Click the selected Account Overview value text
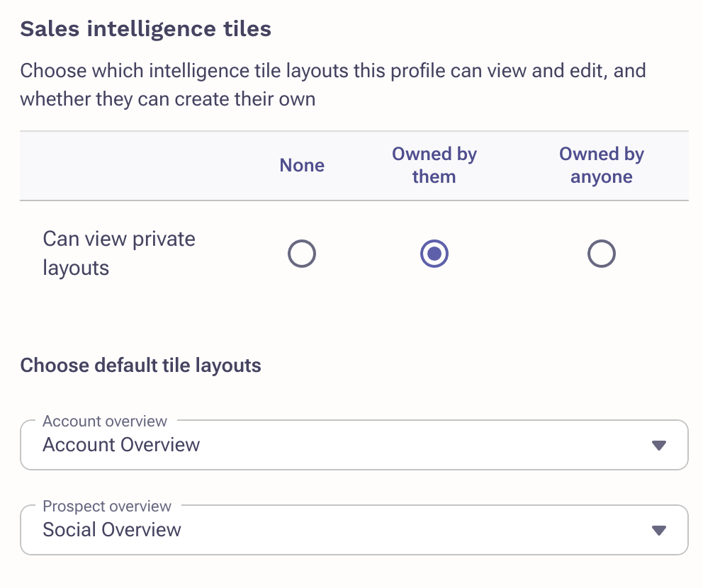703x588 pixels. pos(121,445)
